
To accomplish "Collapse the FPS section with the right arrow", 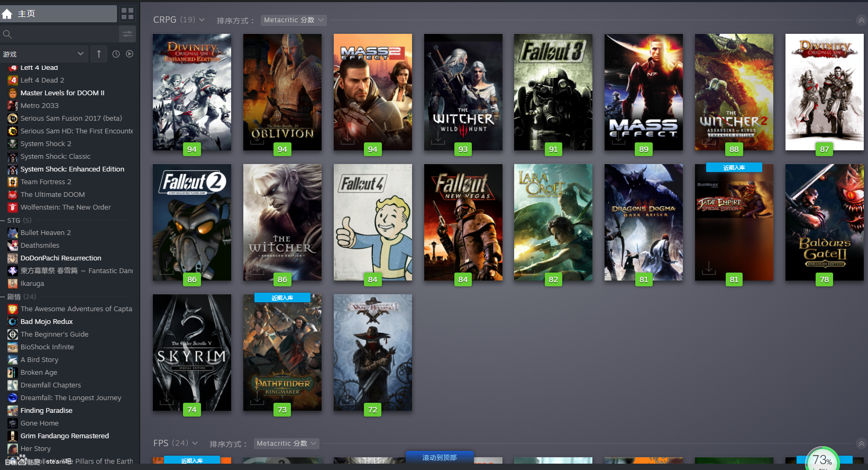I will (861, 444).
